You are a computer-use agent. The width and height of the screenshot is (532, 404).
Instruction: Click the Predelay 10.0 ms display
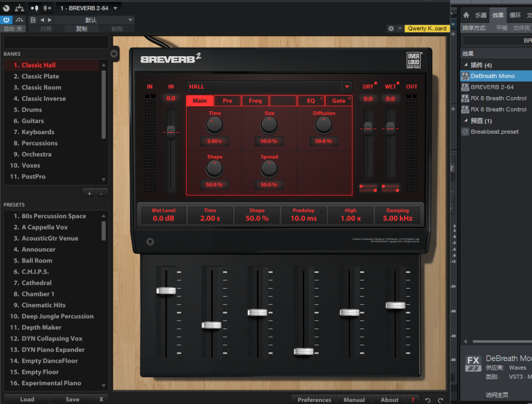click(x=303, y=215)
